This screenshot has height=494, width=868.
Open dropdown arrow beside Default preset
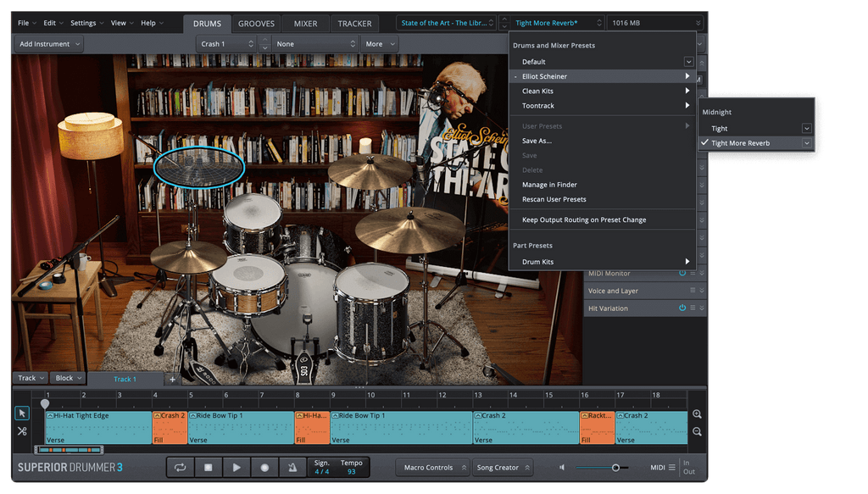[x=688, y=62]
